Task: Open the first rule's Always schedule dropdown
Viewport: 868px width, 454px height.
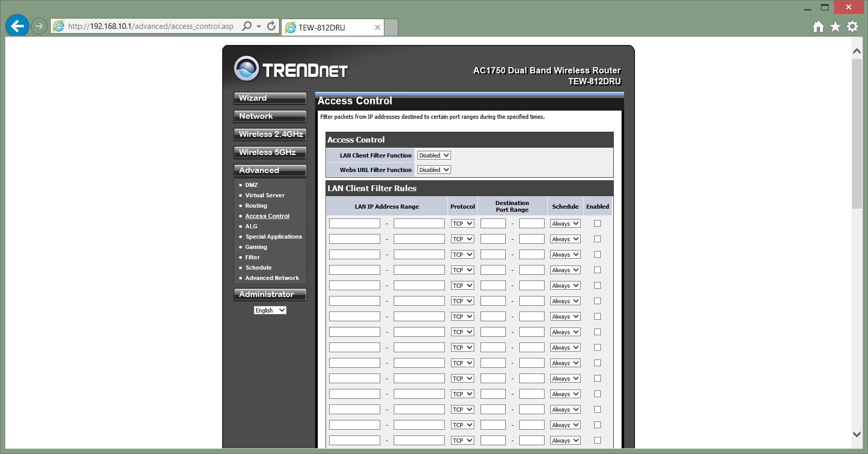Action: click(x=565, y=224)
